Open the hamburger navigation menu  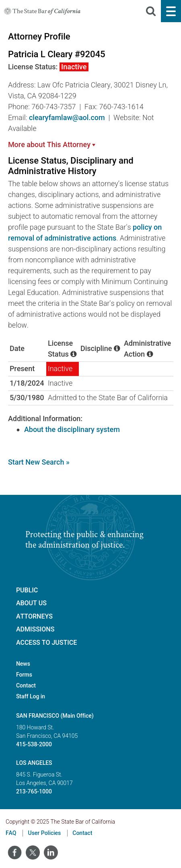coord(171,11)
